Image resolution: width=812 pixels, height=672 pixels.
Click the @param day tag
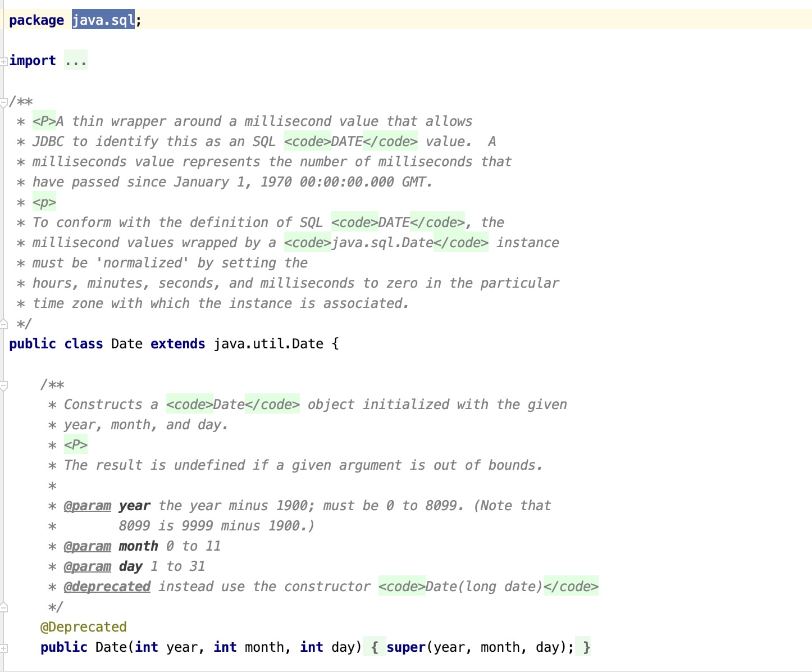[87, 566]
